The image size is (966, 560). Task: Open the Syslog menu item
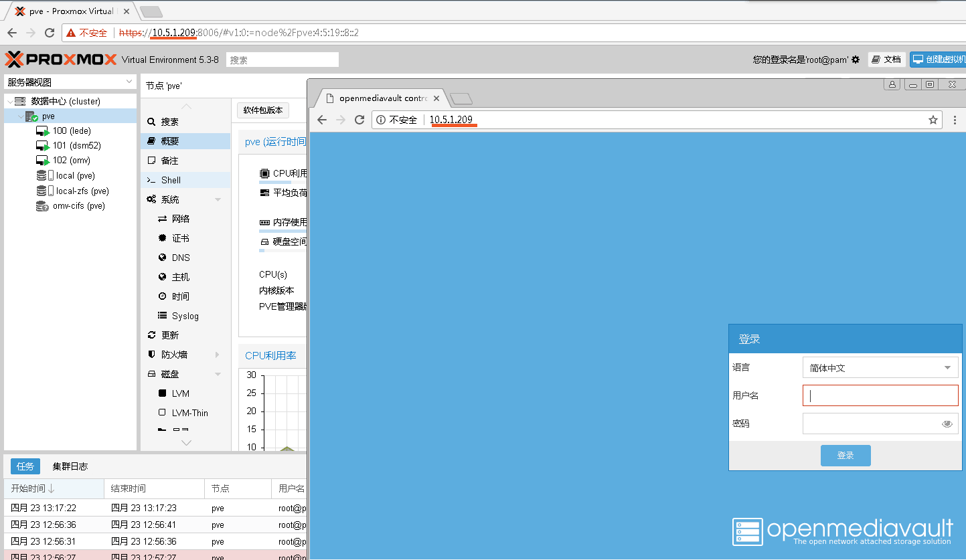[185, 316]
